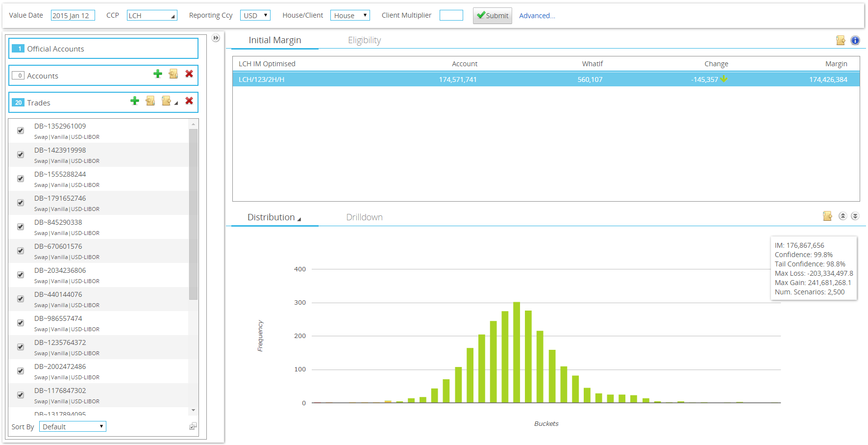Click the LCH IM Optimised column header
Image resolution: width=868 pixels, height=445 pixels.
pos(267,64)
